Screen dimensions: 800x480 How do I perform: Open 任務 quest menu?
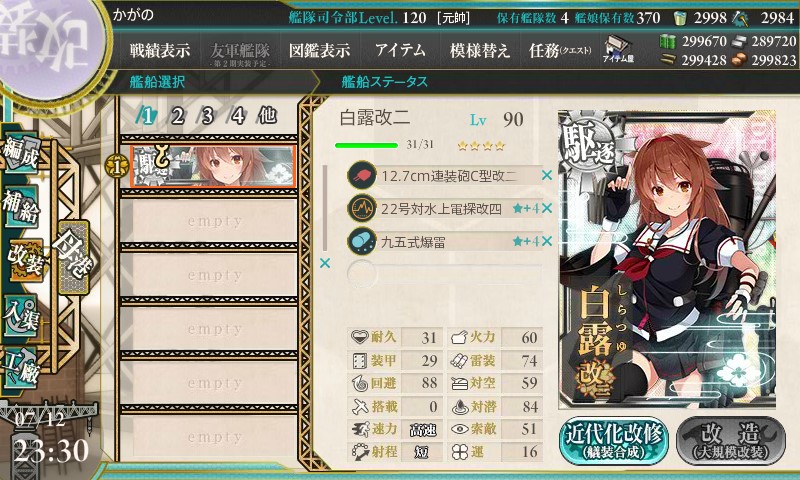[560, 50]
